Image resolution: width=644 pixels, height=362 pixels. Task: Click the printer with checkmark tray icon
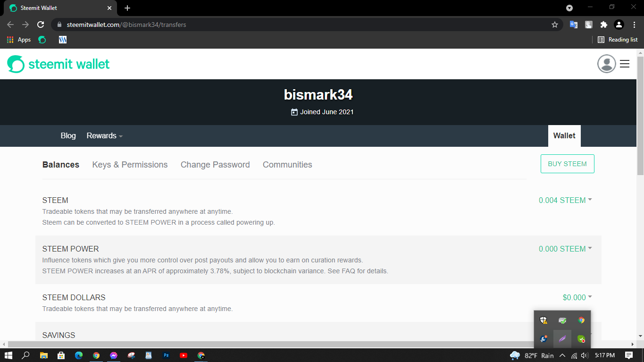(562, 320)
